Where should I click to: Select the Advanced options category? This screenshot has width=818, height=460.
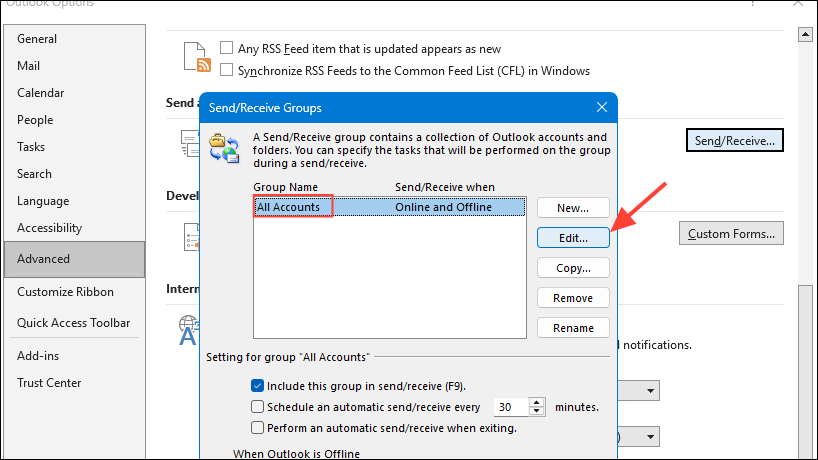(x=75, y=259)
